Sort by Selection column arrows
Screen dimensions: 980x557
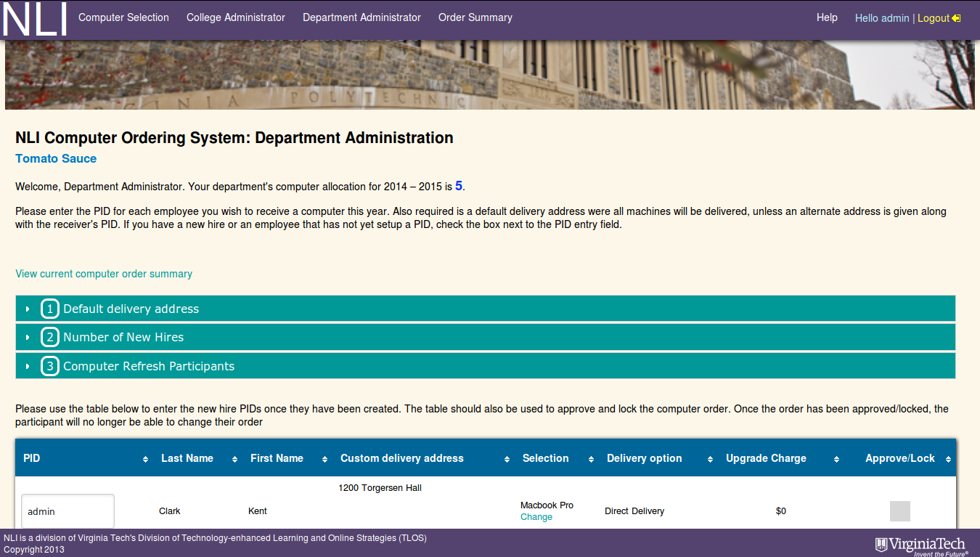click(591, 459)
